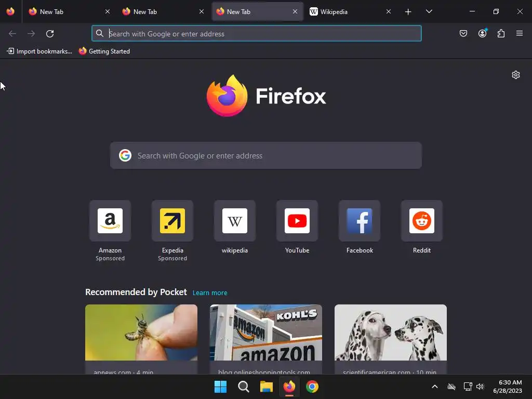Open File Explorer from the taskbar

(x=267, y=387)
